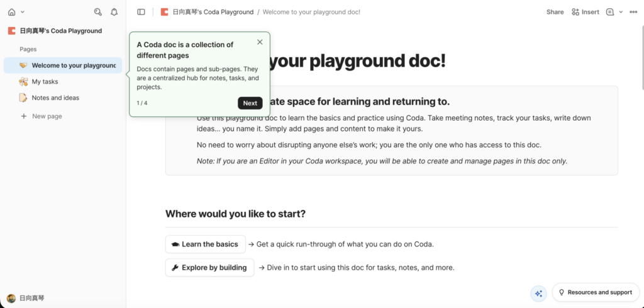Open the Insert menu
This screenshot has height=308, width=644.
pos(585,12)
